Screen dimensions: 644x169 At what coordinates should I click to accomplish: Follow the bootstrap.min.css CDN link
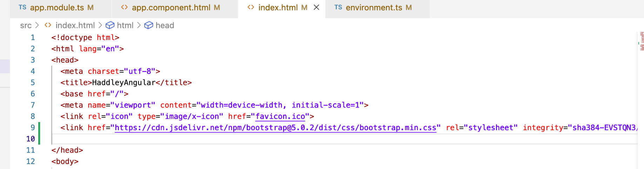pyautogui.click(x=275, y=128)
